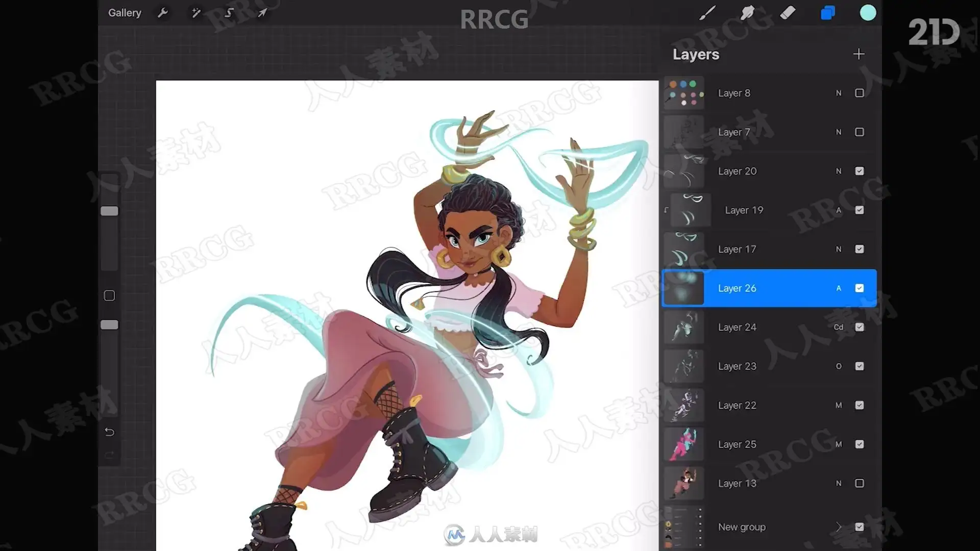Open blend mode N for Layer 8
Viewport: 980px width, 551px height.
tap(839, 93)
